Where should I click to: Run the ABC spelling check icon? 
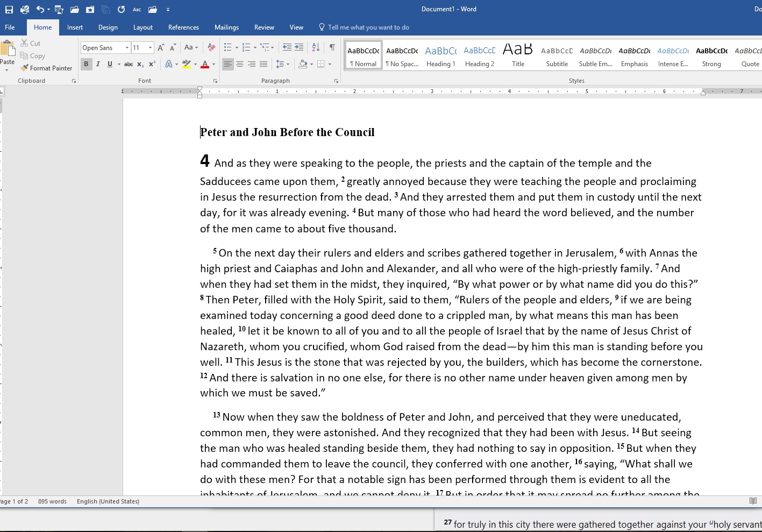[137, 9]
